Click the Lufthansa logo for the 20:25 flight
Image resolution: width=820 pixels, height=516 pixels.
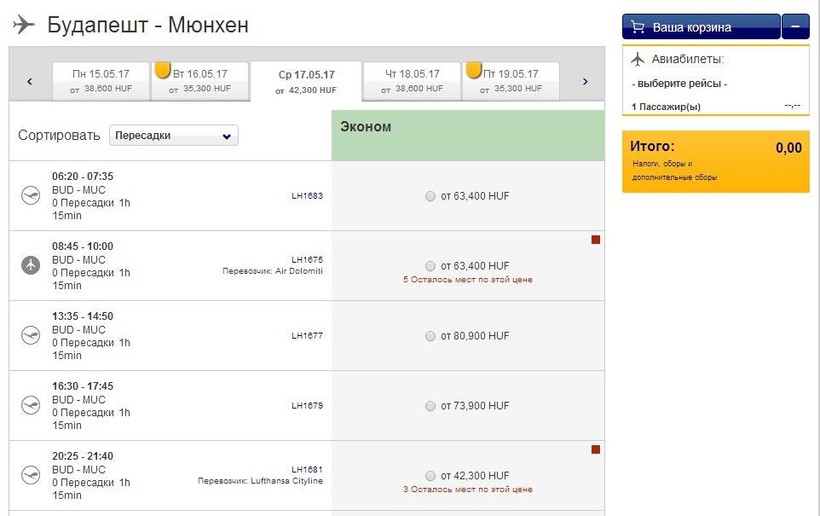tap(30, 475)
